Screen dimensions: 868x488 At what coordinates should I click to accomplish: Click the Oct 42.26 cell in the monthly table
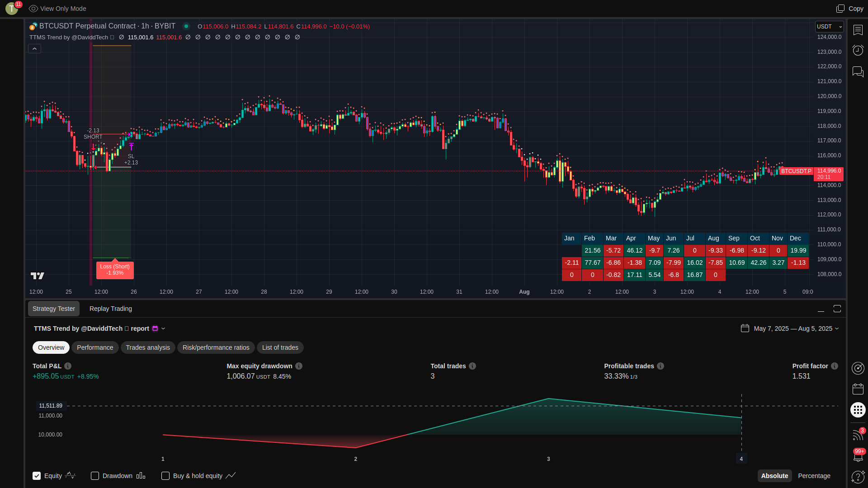click(x=758, y=263)
